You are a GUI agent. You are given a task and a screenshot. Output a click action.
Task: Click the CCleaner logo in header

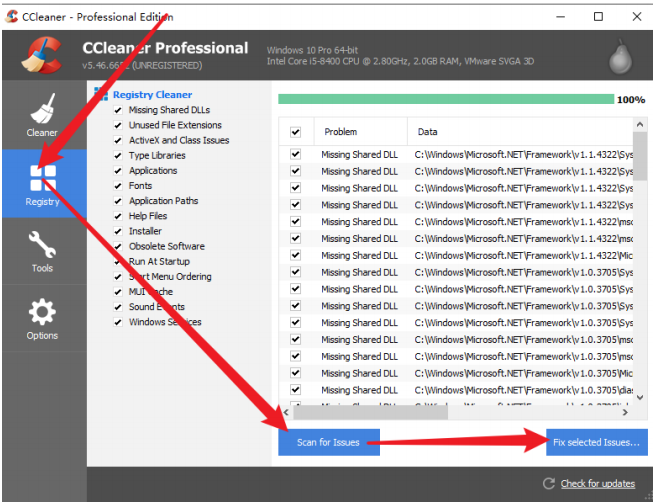(x=42, y=55)
